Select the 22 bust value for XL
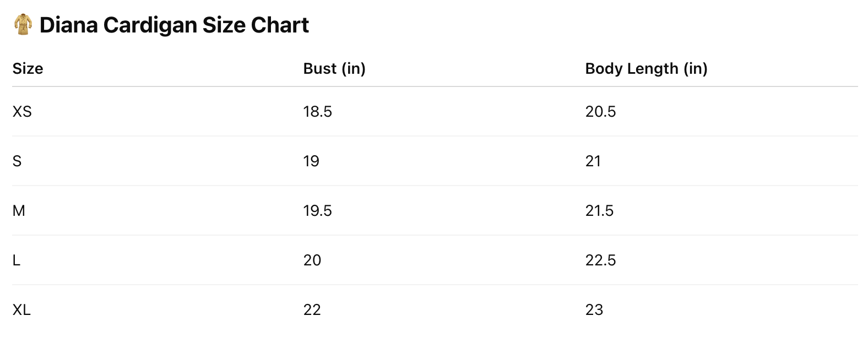Viewport: 868px width, 359px height. 312,310
